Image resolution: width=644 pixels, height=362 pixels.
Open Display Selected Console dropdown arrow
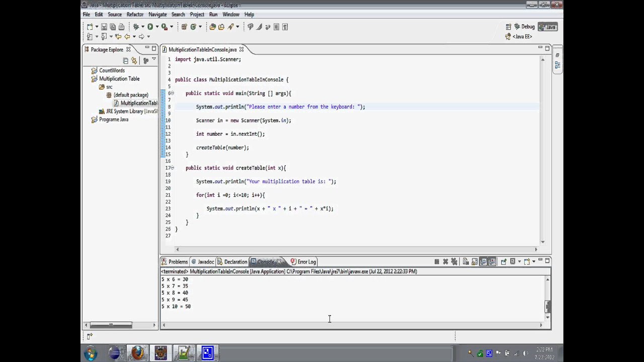pyautogui.click(x=519, y=261)
